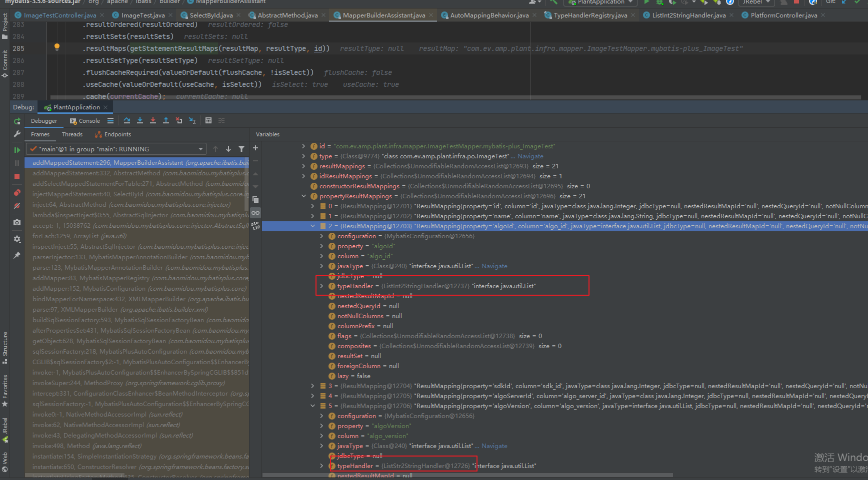Screen dimensions: 868x480
Task: Select frame addMappedStatement:332, AbstractMethod
Action: [x=137, y=173]
